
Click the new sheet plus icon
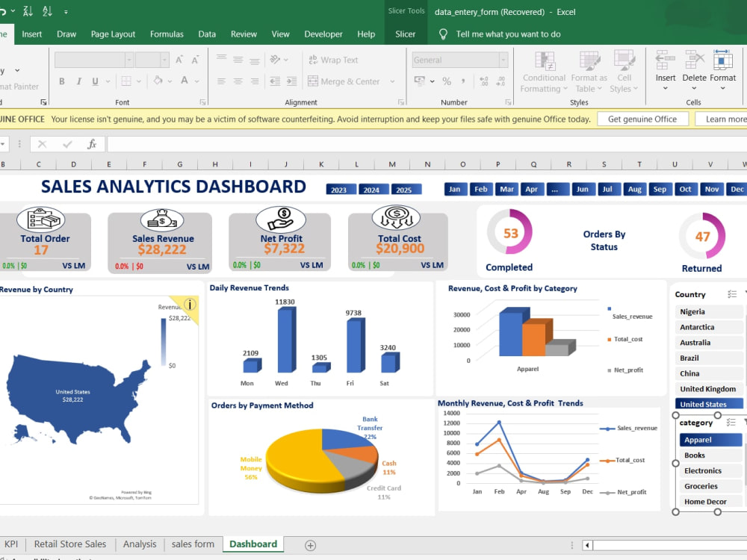[310, 545]
